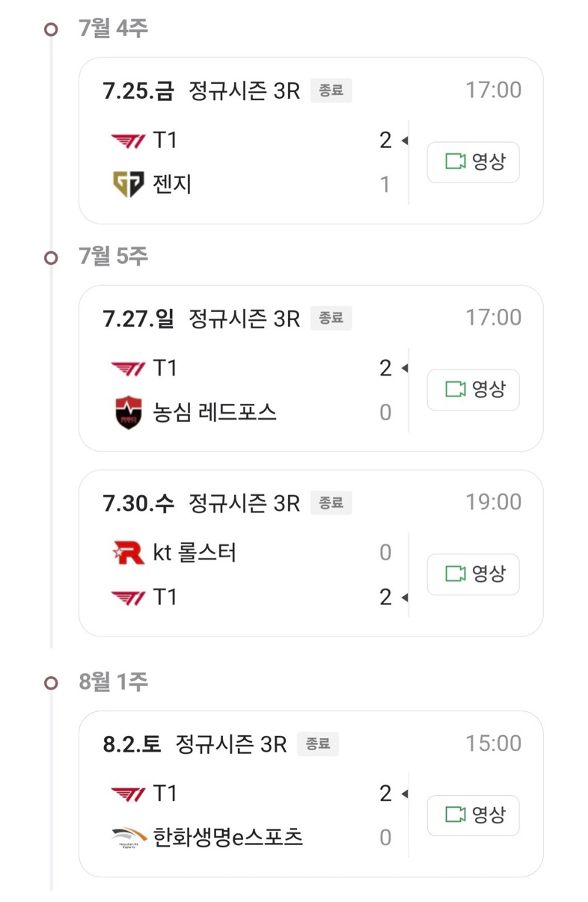Click T1 logo in 7.25 match
The height and width of the screenshot is (902, 588).
click(x=128, y=141)
